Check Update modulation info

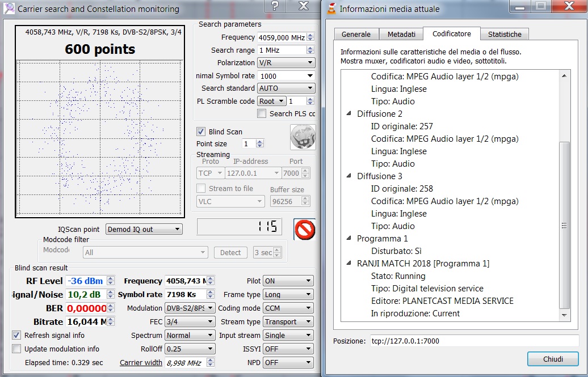pos(16,349)
